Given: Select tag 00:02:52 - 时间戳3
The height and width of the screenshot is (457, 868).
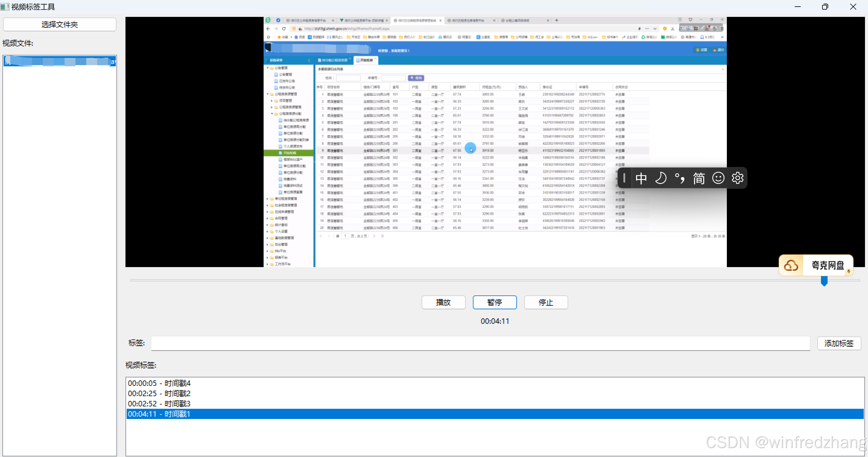Looking at the screenshot, I should click(495, 403).
